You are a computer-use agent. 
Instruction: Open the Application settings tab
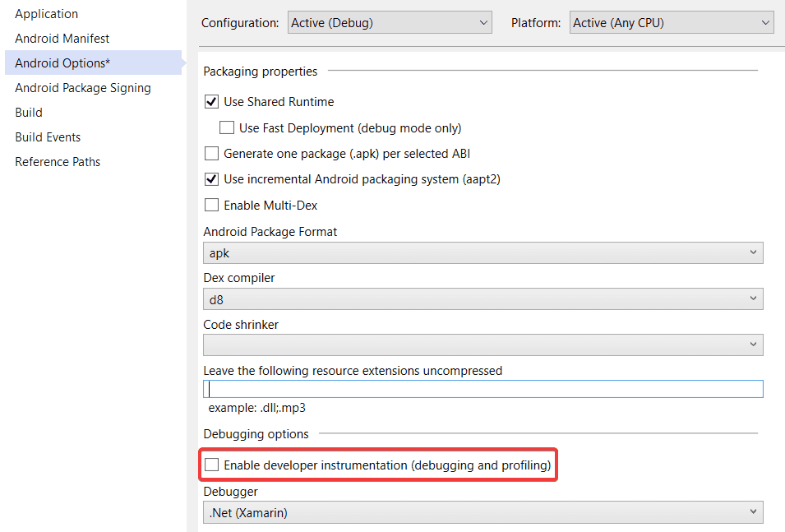pyautogui.click(x=47, y=14)
